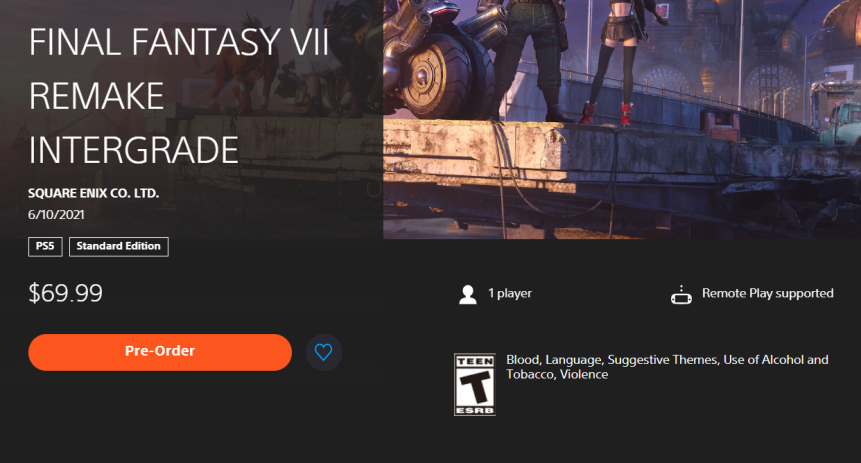This screenshot has width=861, height=463.
Task: Click the word INTERGRADE in the title
Action: [x=133, y=150]
